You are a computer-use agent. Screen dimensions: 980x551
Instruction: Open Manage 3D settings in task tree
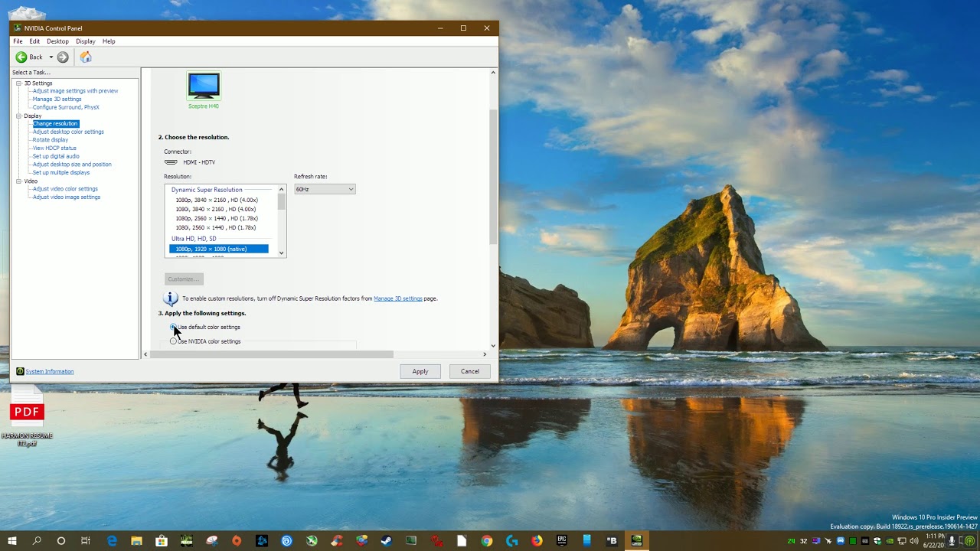point(57,99)
